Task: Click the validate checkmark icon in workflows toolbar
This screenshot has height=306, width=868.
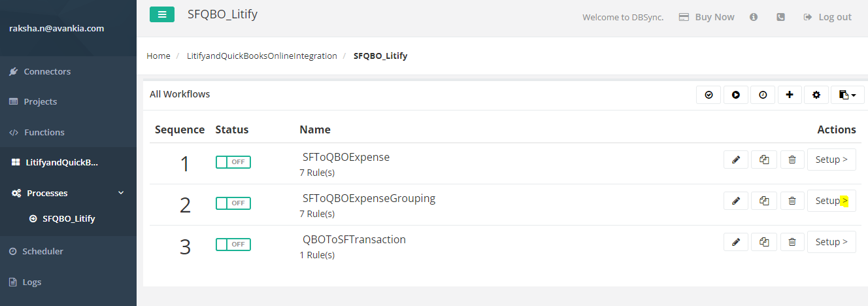Action: (x=709, y=95)
